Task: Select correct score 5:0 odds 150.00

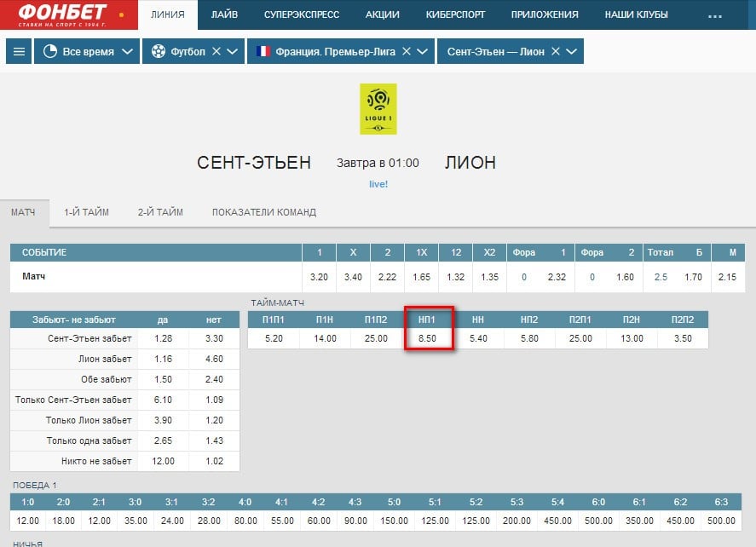Action: coord(394,521)
